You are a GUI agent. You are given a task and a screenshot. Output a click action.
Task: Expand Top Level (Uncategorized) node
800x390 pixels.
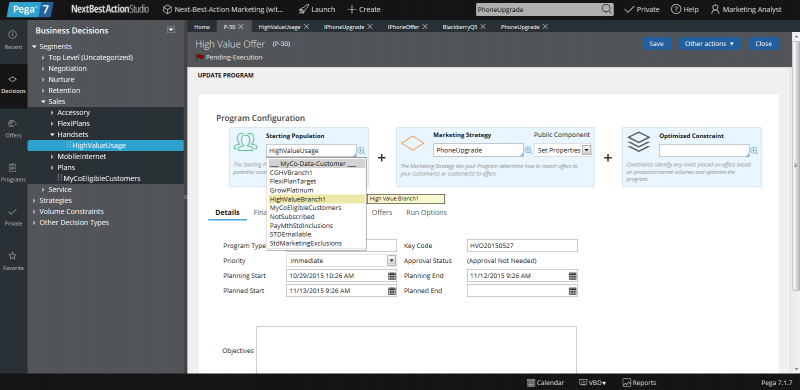[x=43, y=58]
